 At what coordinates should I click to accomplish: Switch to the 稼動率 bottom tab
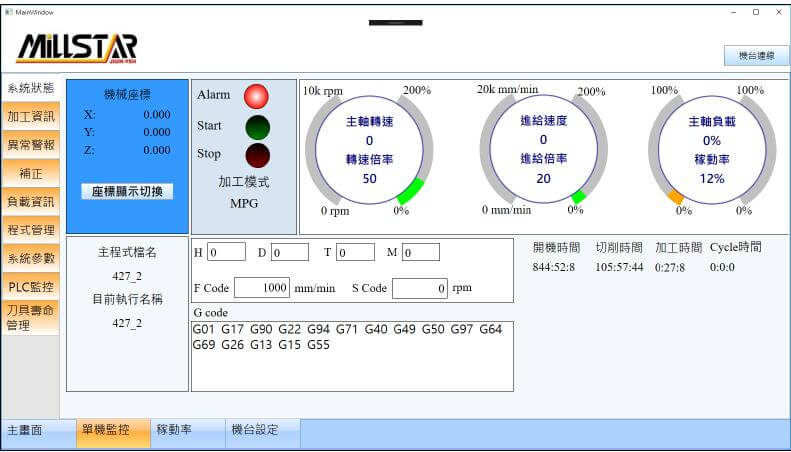tap(174, 430)
